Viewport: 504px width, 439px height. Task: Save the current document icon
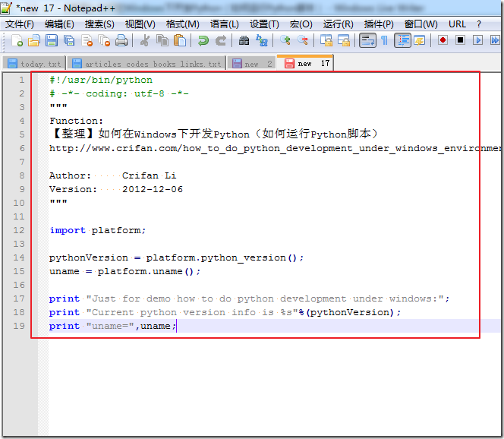(x=51, y=41)
